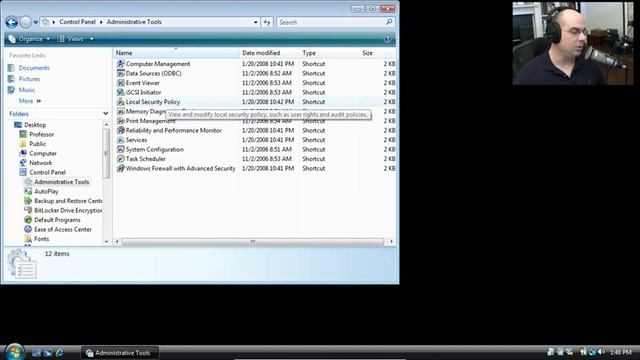Image resolution: width=640 pixels, height=360 pixels.
Task: Open the Help question mark icon
Action: point(387,39)
